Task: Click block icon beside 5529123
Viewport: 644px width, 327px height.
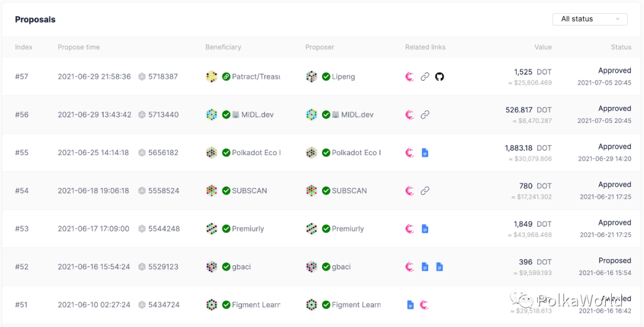Action: (142, 267)
